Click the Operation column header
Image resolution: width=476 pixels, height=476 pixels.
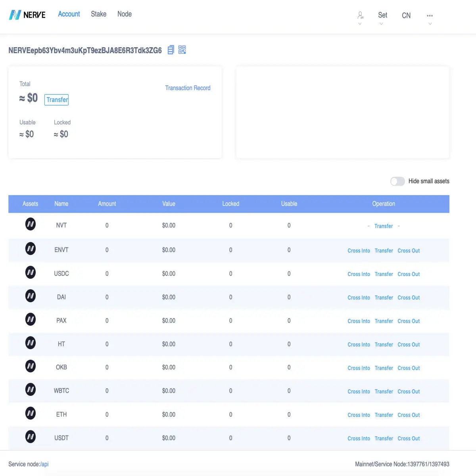point(384,204)
